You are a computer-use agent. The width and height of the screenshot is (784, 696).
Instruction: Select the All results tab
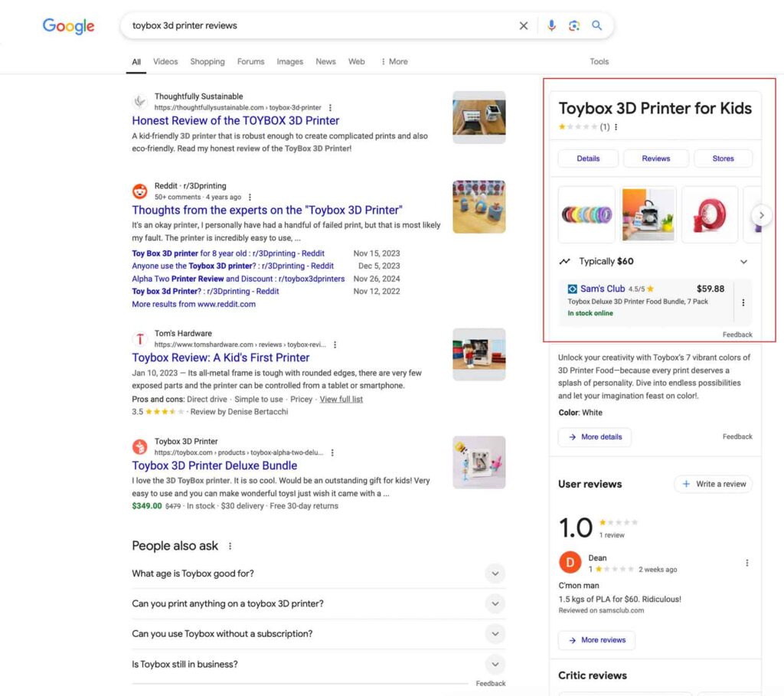(x=136, y=62)
